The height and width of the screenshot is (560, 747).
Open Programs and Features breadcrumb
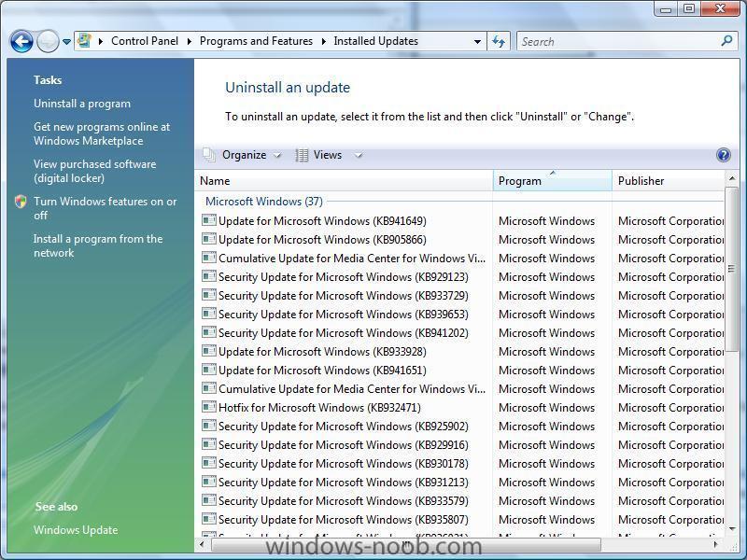point(256,41)
